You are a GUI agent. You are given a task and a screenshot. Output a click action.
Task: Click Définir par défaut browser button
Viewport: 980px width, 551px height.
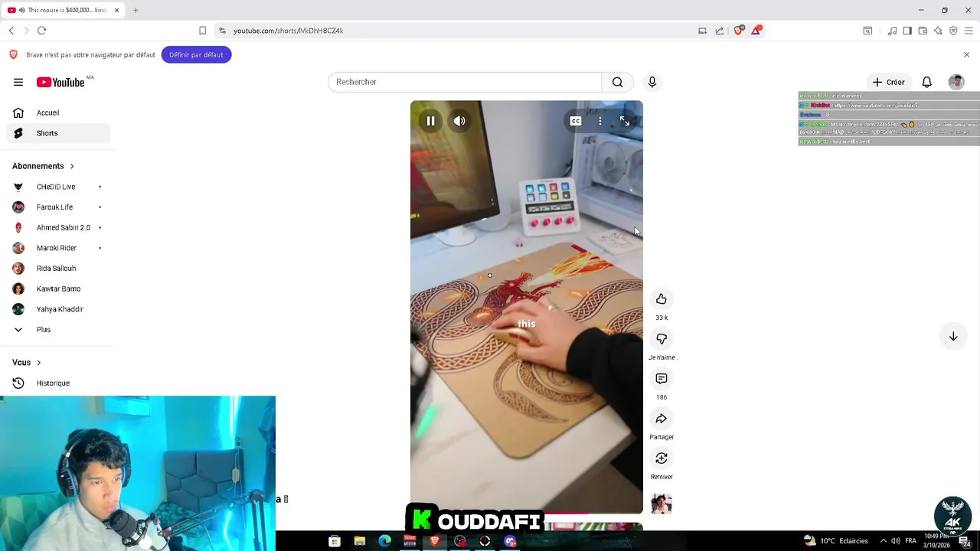click(196, 54)
